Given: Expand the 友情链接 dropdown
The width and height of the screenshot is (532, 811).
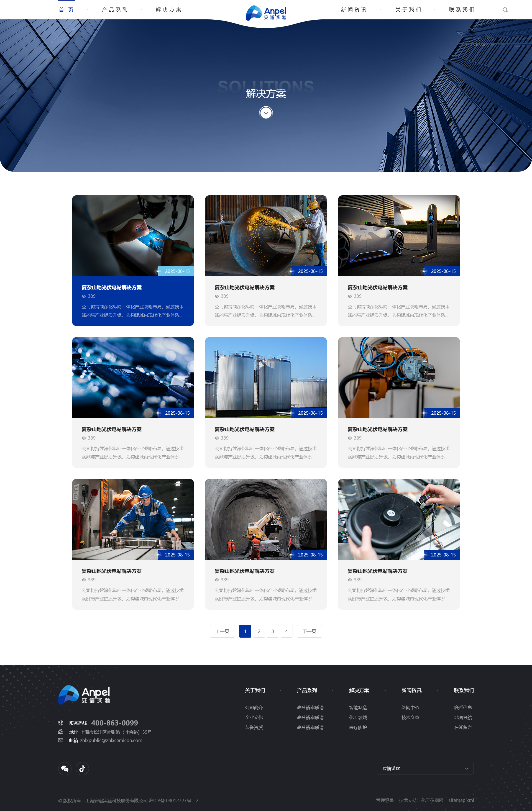Looking at the screenshot, I should point(425,768).
